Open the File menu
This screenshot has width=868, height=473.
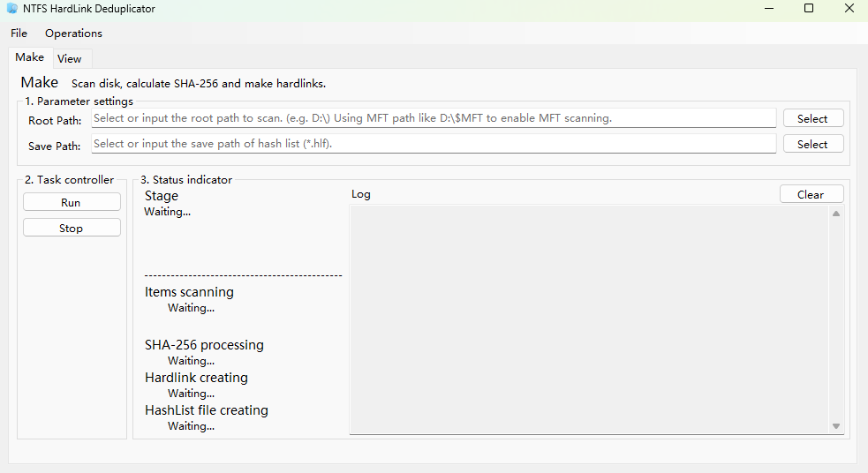click(x=19, y=34)
